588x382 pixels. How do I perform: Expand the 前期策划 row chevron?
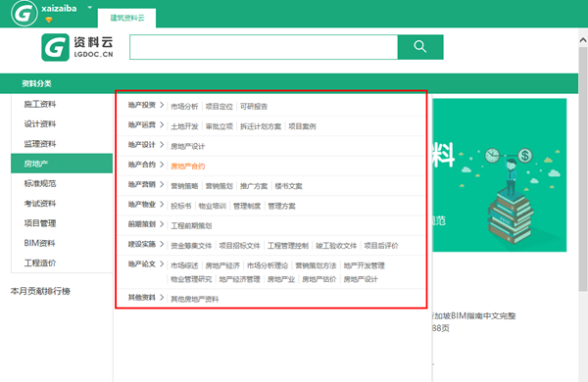click(x=162, y=224)
